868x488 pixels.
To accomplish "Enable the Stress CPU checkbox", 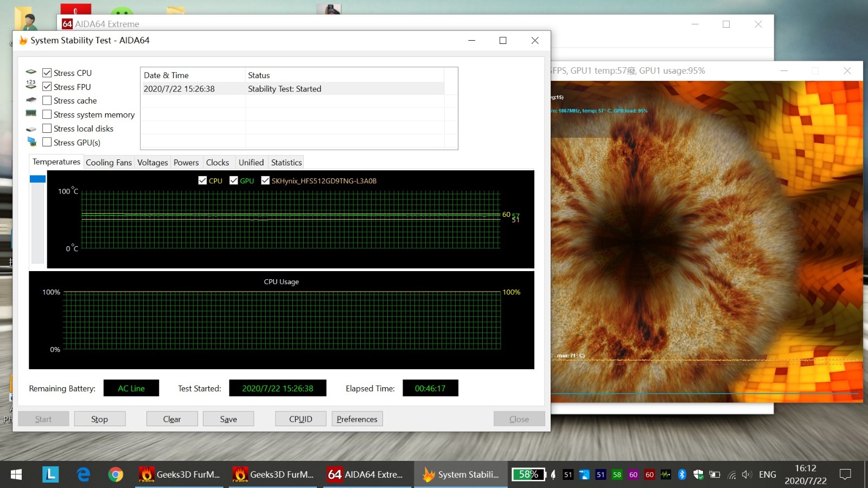I will coord(47,73).
